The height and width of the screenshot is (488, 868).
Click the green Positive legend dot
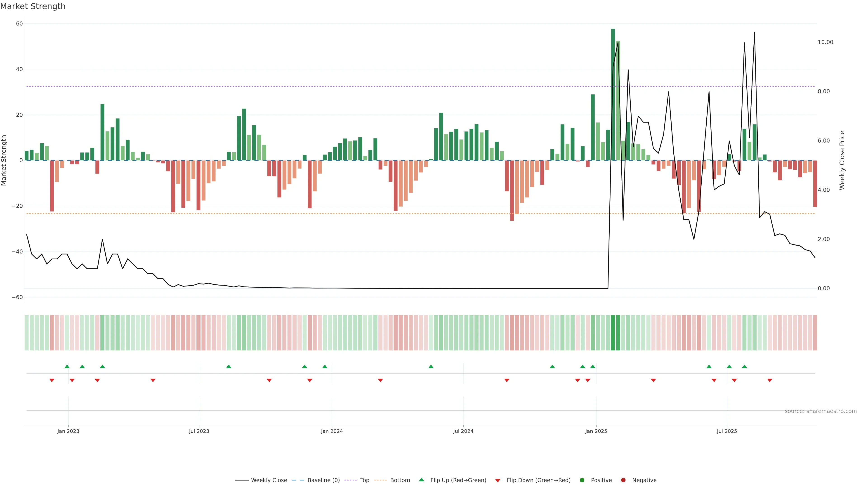click(x=582, y=480)
